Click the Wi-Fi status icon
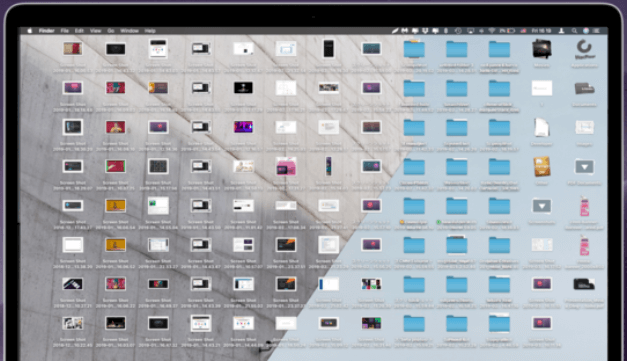 click(x=491, y=31)
